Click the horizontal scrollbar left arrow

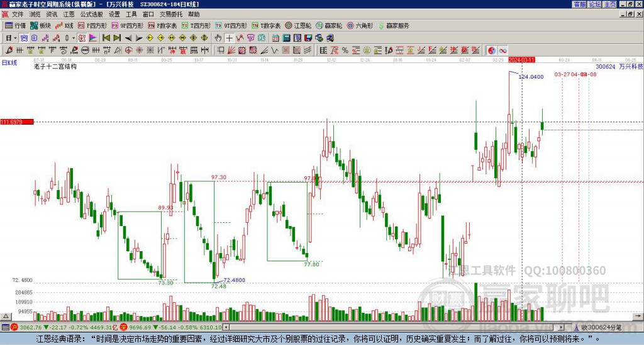[x=226, y=327]
